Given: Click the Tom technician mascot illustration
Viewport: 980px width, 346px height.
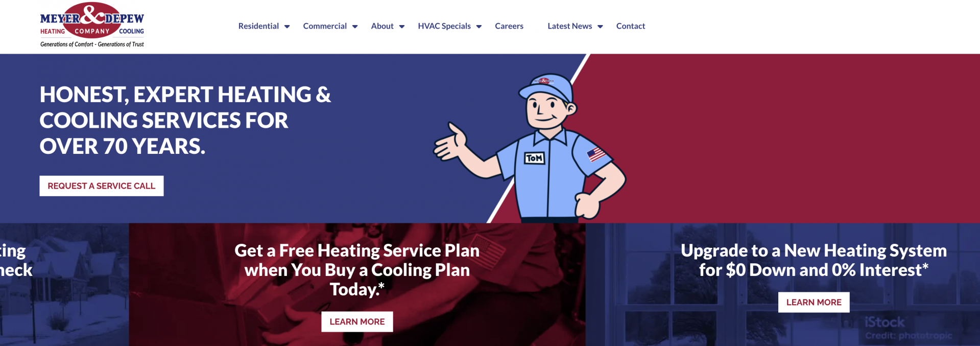Looking at the screenshot, I should 531,147.
